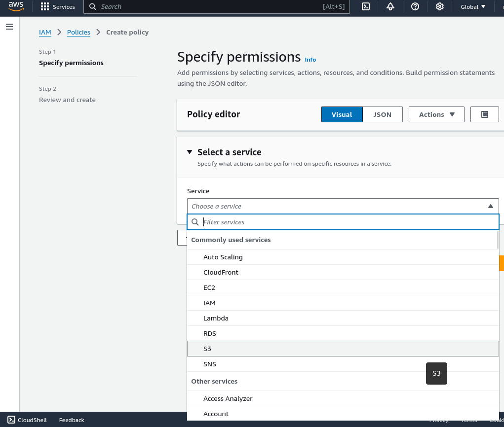Open the notifications bell
The height and width of the screenshot is (427, 504).
pyautogui.click(x=390, y=7)
